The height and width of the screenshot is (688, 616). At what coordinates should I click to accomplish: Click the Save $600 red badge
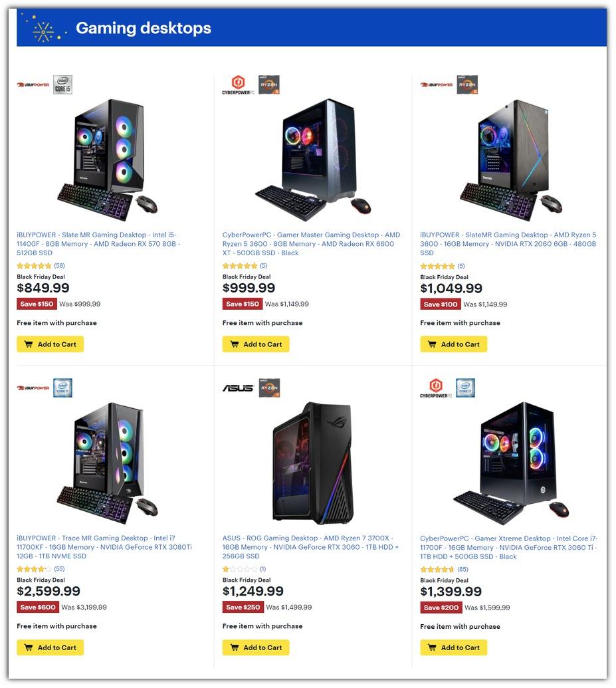(38, 607)
